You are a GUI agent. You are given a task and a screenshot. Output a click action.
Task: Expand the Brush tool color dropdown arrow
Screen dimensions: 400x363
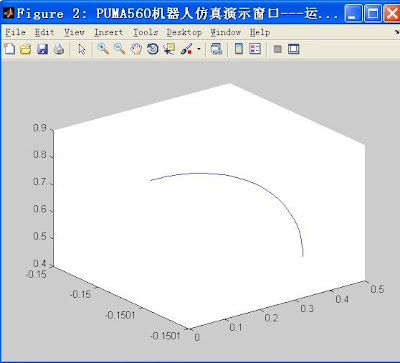coord(199,49)
